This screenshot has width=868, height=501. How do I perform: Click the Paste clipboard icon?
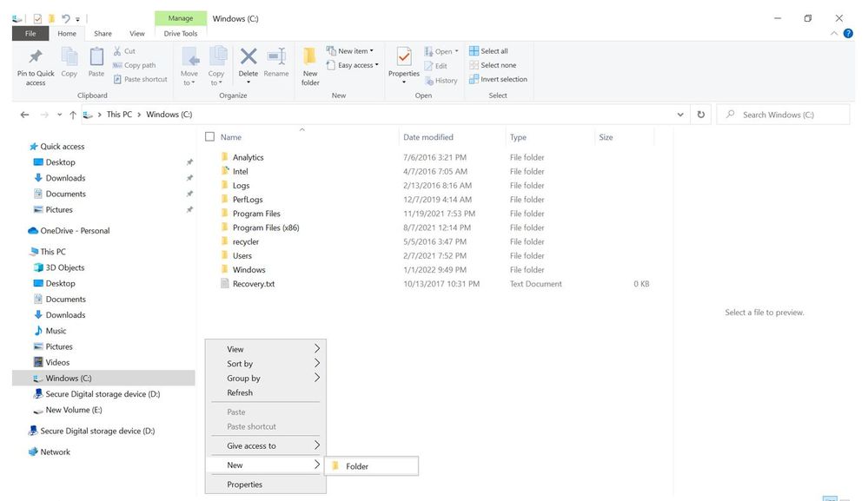(x=96, y=56)
